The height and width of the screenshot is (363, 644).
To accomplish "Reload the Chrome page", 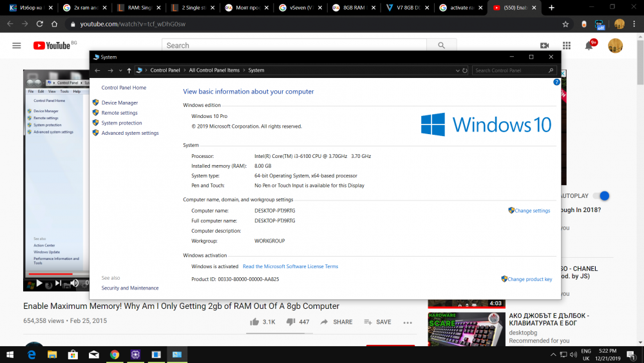I will [x=39, y=25].
